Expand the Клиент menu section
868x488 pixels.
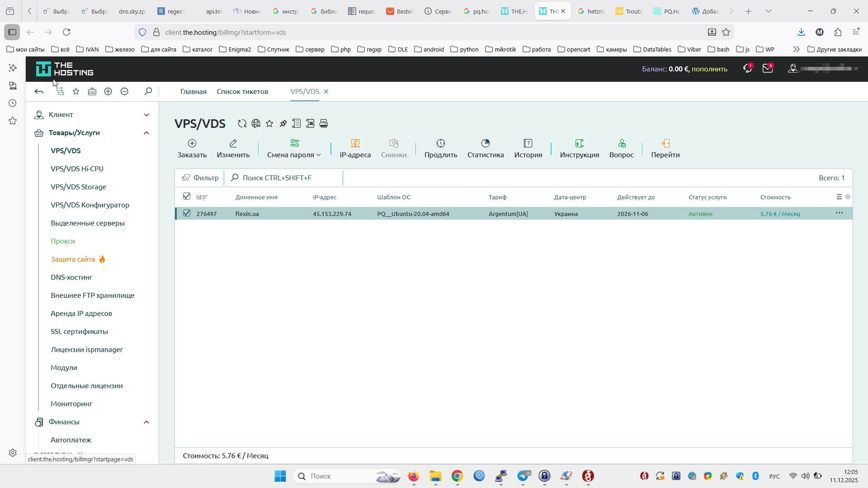(x=146, y=115)
